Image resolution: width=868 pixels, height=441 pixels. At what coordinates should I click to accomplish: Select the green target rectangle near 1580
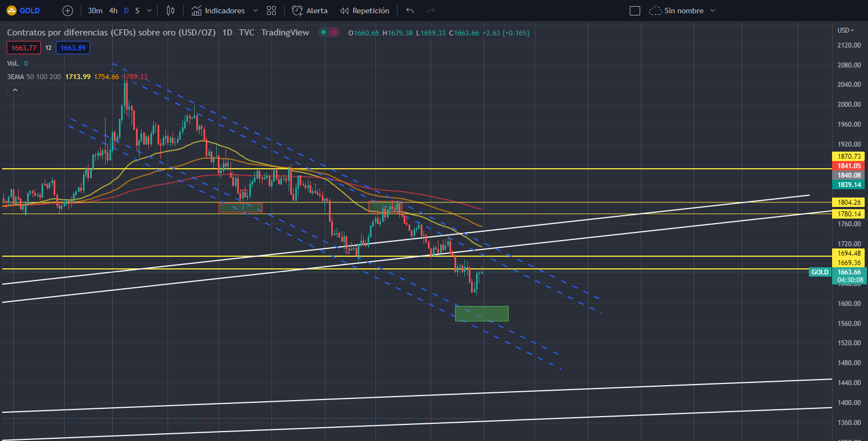coord(482,314)
